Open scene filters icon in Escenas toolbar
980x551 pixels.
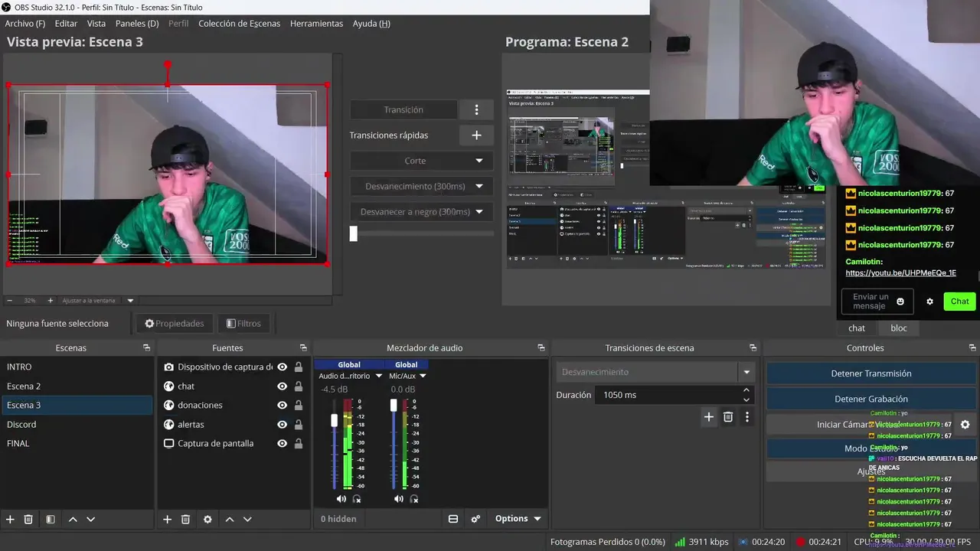pyautogui.click(x=50, y=519)
